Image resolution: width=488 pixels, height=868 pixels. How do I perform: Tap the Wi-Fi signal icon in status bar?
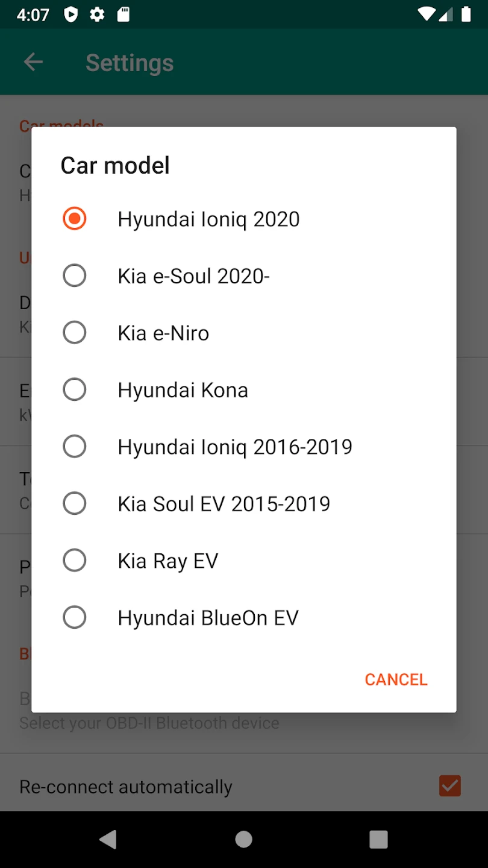[x=426, y=14]
